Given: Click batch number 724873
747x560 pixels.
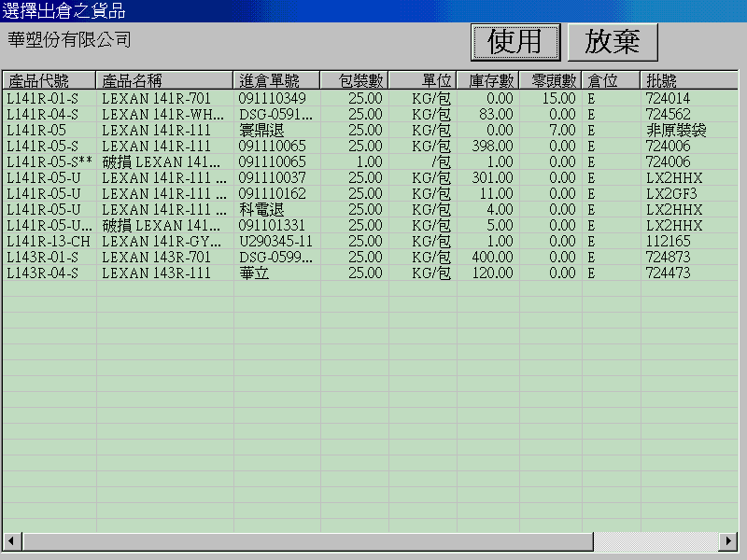Looking at the screenshot, I should pyautogui.click(x=668, y=258).
